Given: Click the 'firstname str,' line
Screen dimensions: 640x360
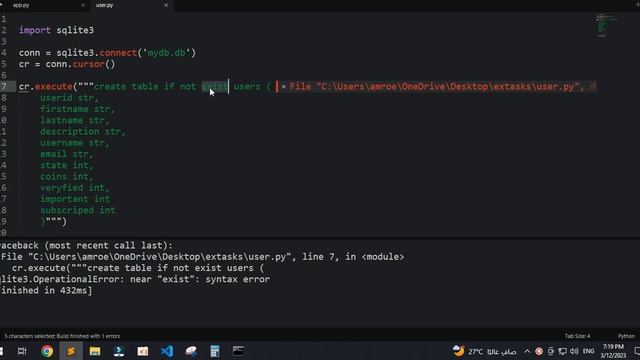Looking at the screenshot, I should coord(78,109).
